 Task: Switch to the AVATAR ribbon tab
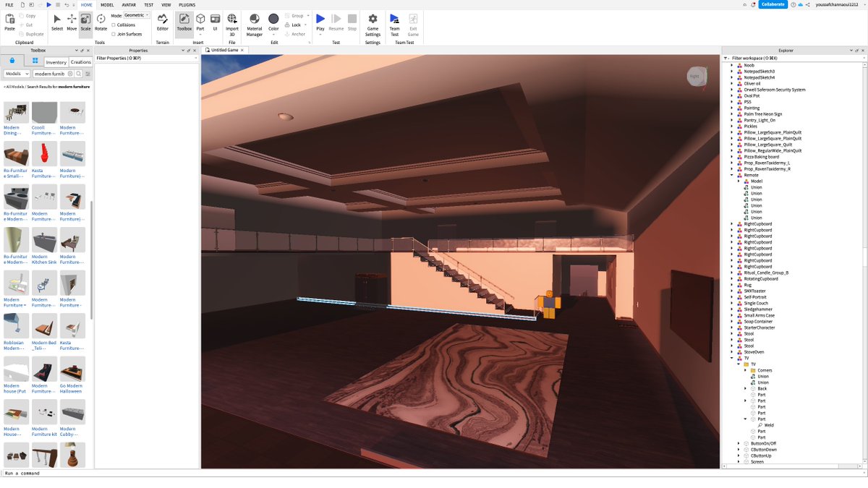click(x=128, y=4)
